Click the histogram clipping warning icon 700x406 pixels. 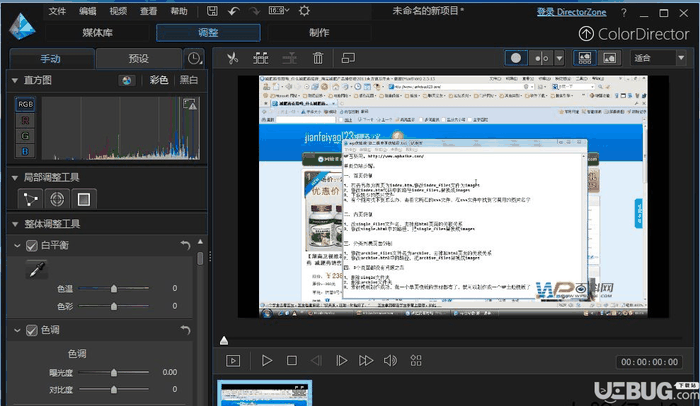tap(190, 104)
